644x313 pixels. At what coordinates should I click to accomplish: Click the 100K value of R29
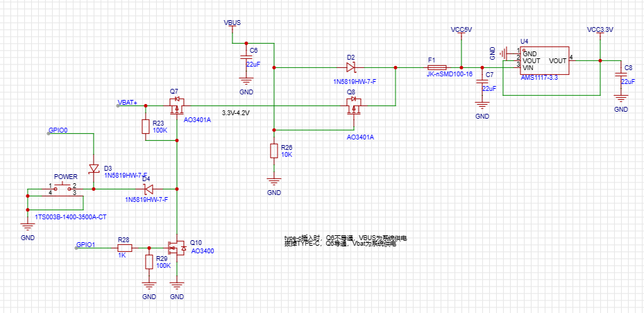(x=164, y=265)
